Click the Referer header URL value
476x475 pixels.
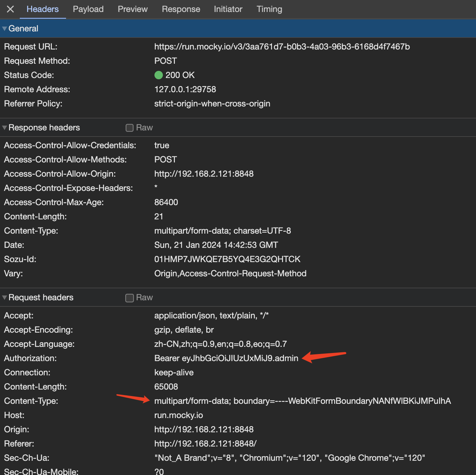point(205,444)
